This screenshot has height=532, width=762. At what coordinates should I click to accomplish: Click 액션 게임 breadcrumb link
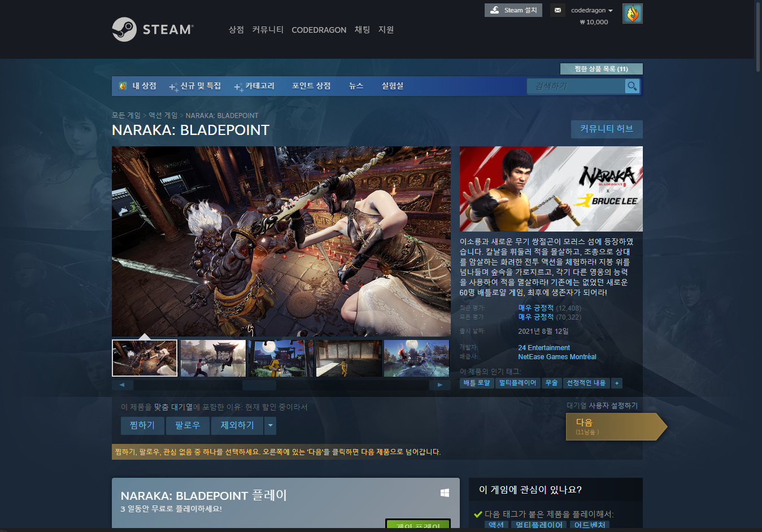(x=163, y=115)
